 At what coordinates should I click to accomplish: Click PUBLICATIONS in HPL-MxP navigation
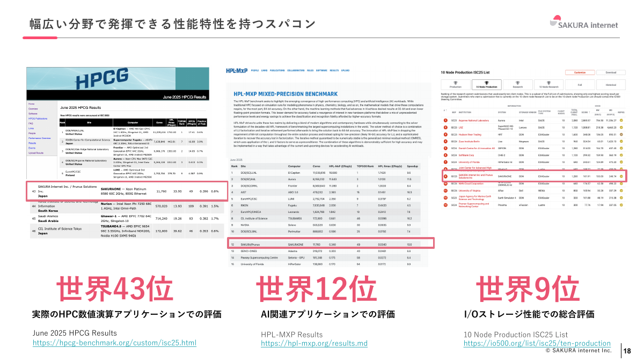277,70
